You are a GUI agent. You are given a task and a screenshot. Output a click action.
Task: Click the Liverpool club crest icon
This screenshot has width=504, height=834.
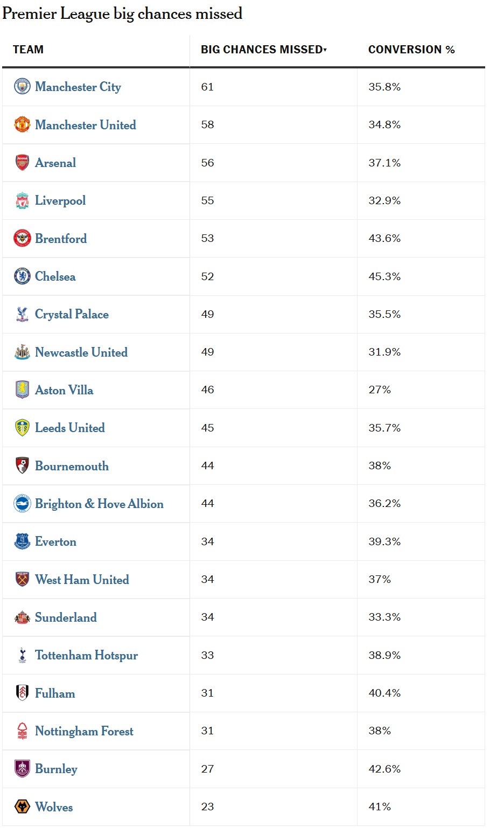click(x=22, y=200)
